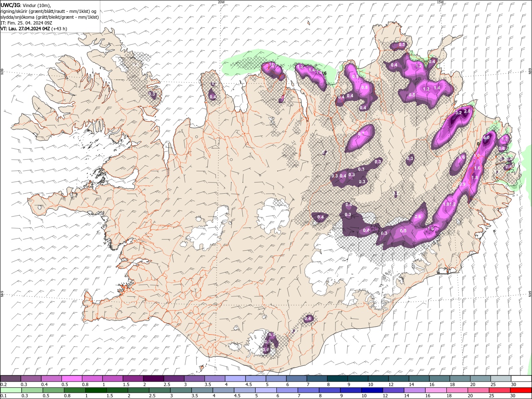The height and width of the screenshot is (399, 532).
Task: Click the dark purple swatch starting the upper legend row
Action: coord(10,379)
